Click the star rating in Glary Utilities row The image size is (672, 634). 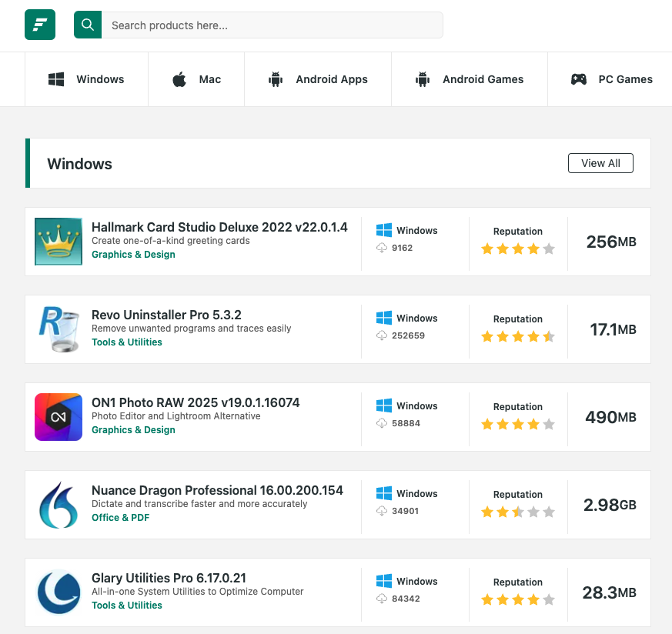[518, 599]
